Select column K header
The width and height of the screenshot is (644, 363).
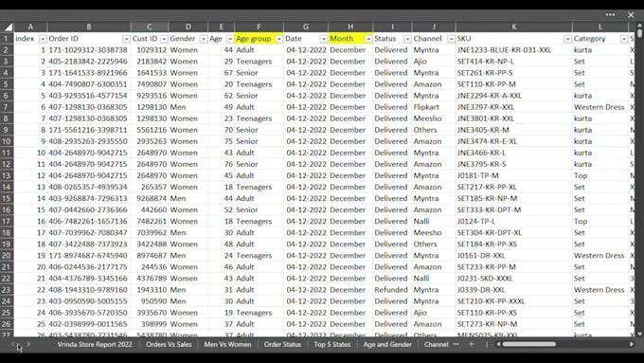click(x=514, y=27)
